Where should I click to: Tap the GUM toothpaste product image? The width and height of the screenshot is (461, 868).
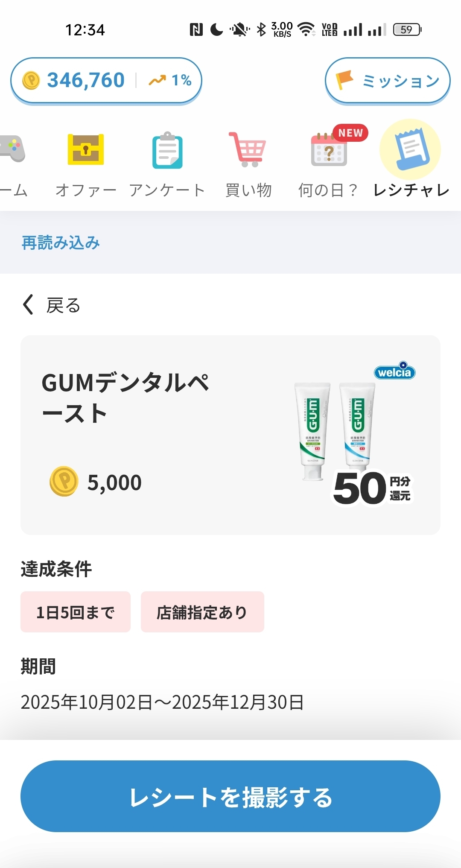coord(335,430)
